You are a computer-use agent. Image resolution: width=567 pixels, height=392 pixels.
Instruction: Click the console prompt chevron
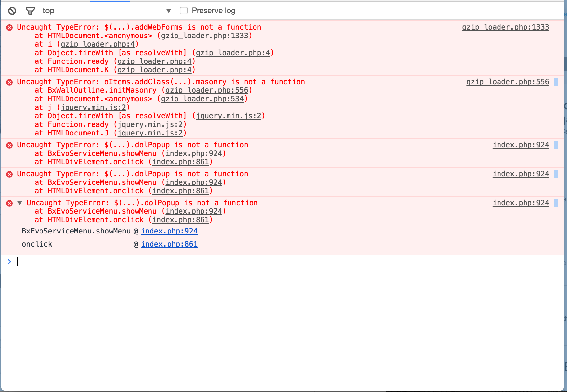(x=9, y=262)
